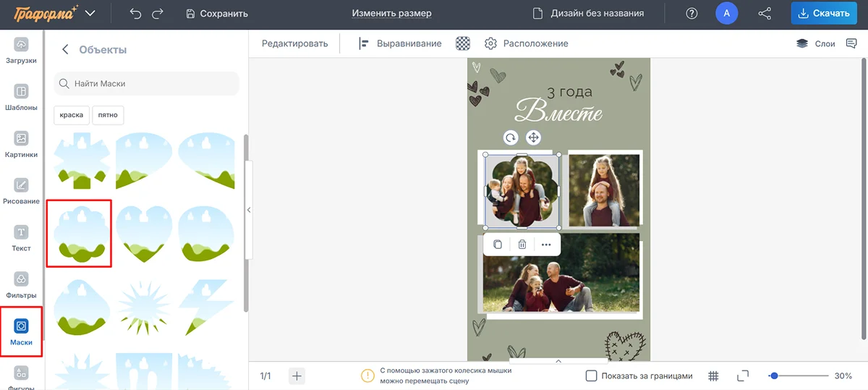Screen dimensions: 868x390
Task: Click the rotate handle icon above photo
Action: [x=511, y=137]
